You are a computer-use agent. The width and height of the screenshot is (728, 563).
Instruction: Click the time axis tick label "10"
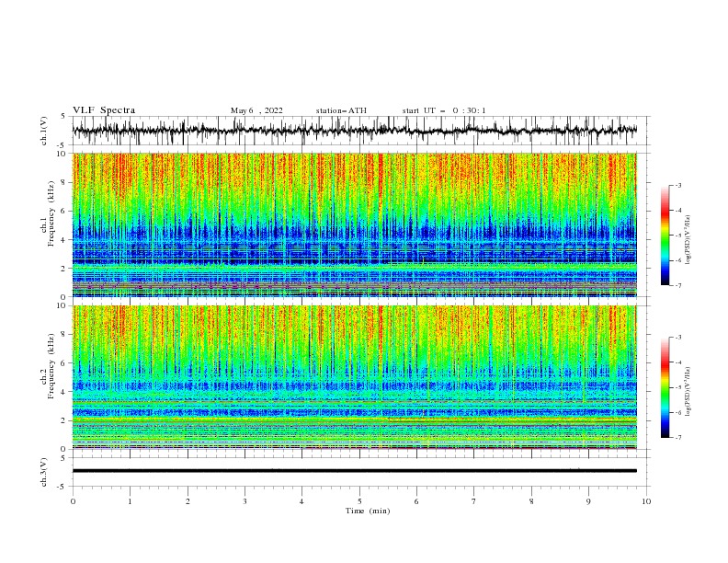click(646, 501)
